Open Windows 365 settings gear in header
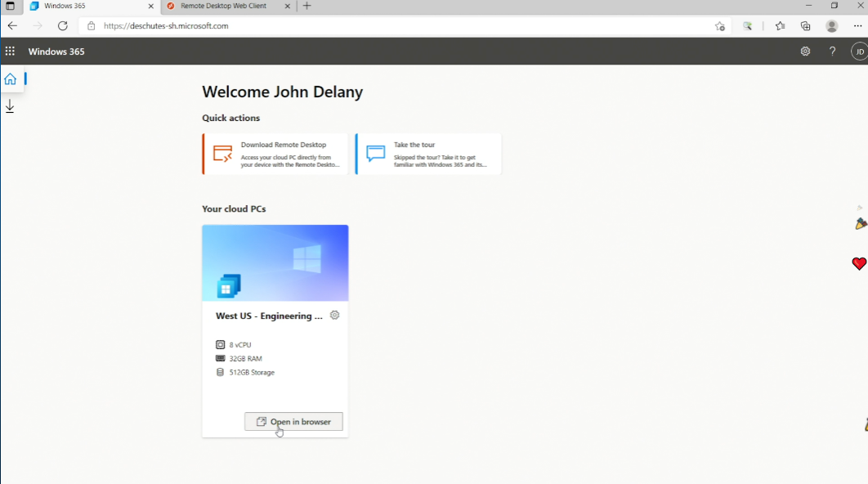Screen dimensions: 868x484 pos(805,52)
